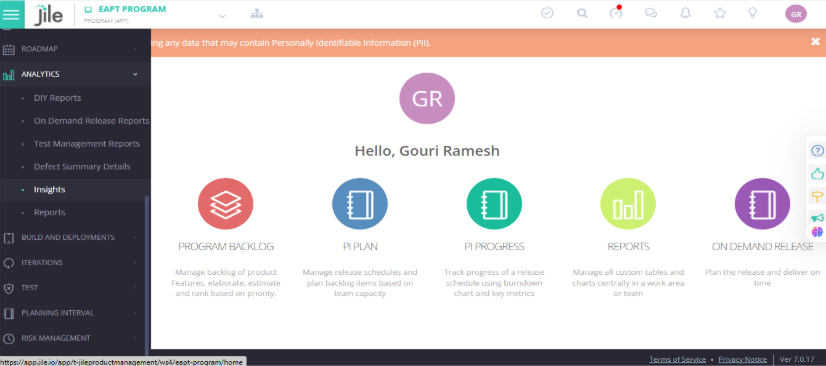The height and width of the screenshot is (366, 826).
Task: Expand the ITERATIONS chevron
Action: (x=135, y=262)
